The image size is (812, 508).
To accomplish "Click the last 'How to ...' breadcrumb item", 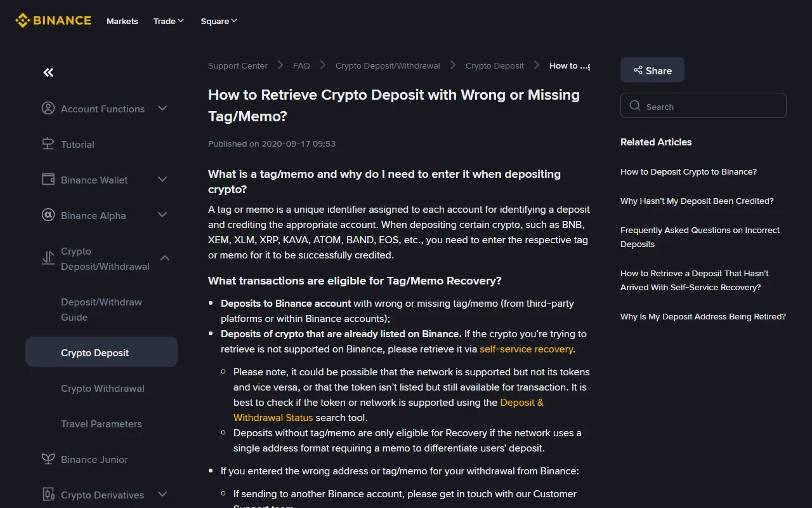I will click(x=570, y=65).
